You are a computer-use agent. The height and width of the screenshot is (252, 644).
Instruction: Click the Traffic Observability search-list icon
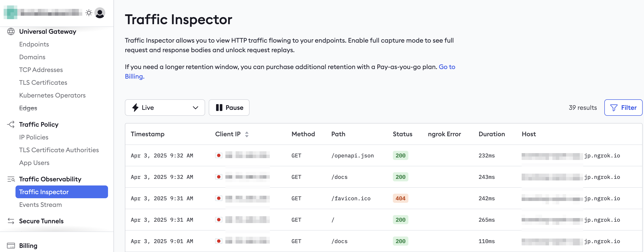point(11,179)
